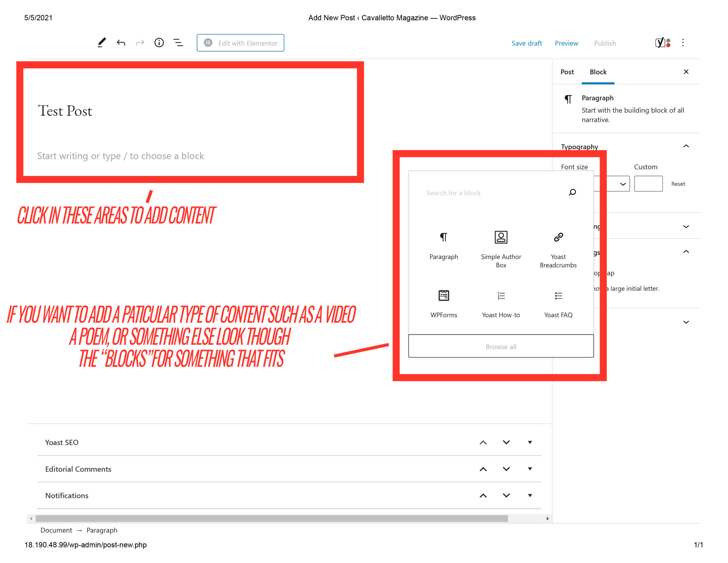This screenshot has width=728, height=563.
Task: Select the Tools pencil icon
Action: pyautogui.click(x=102, y=43)
